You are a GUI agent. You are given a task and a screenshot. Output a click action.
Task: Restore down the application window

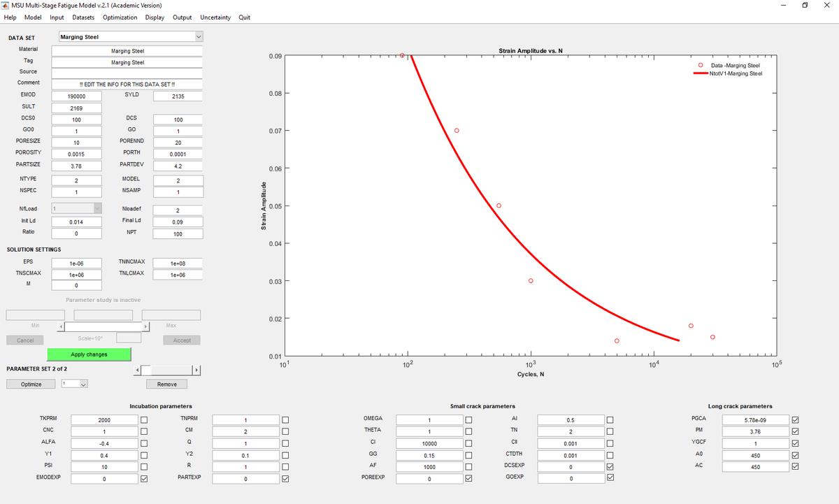tap(804, 6)
